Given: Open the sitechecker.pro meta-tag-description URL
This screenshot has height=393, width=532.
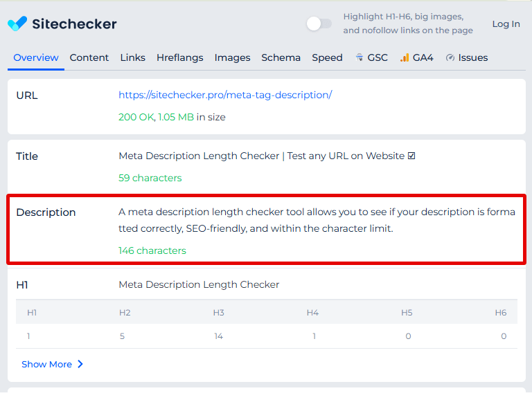Looking at the screenshot, I should pos(225,95).
